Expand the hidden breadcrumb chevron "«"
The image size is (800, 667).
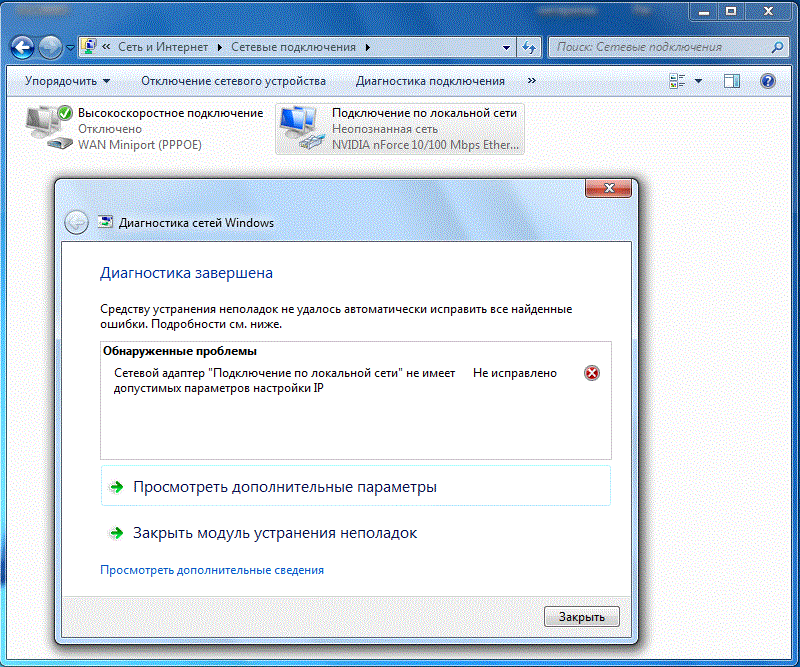click(x=106, y=47)
